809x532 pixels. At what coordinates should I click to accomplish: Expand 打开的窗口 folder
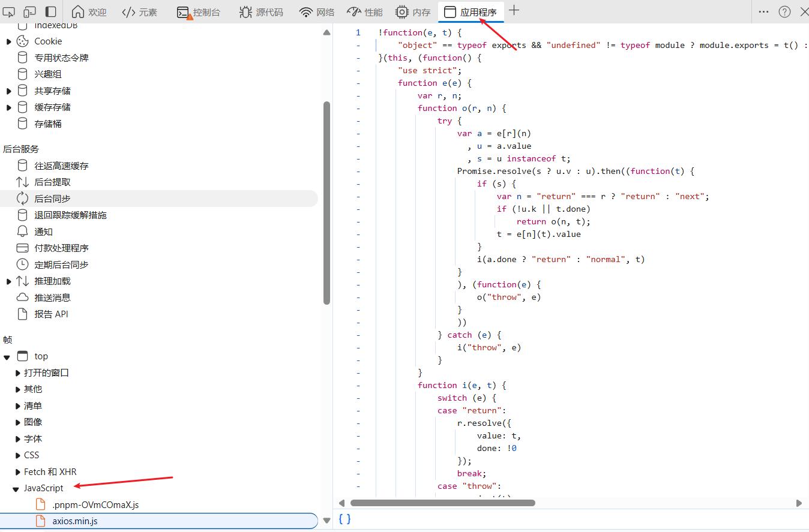pos(17,373)
